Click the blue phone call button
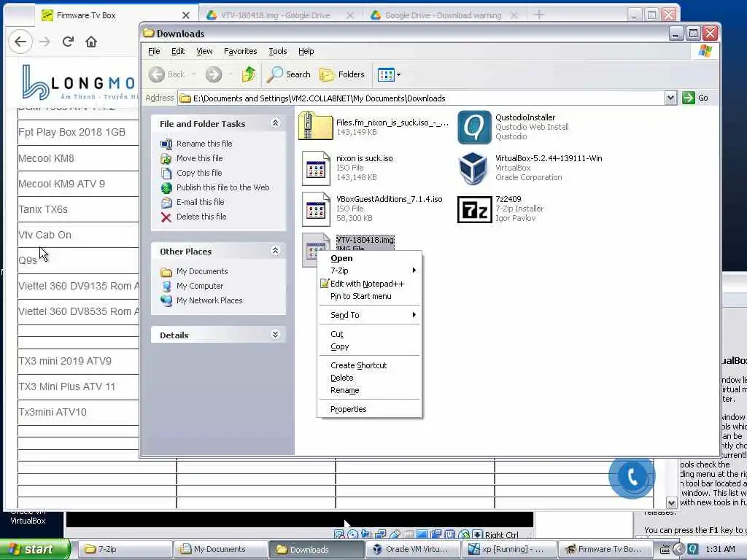Screen dimensions: 747x560 (x=632, y=475)
